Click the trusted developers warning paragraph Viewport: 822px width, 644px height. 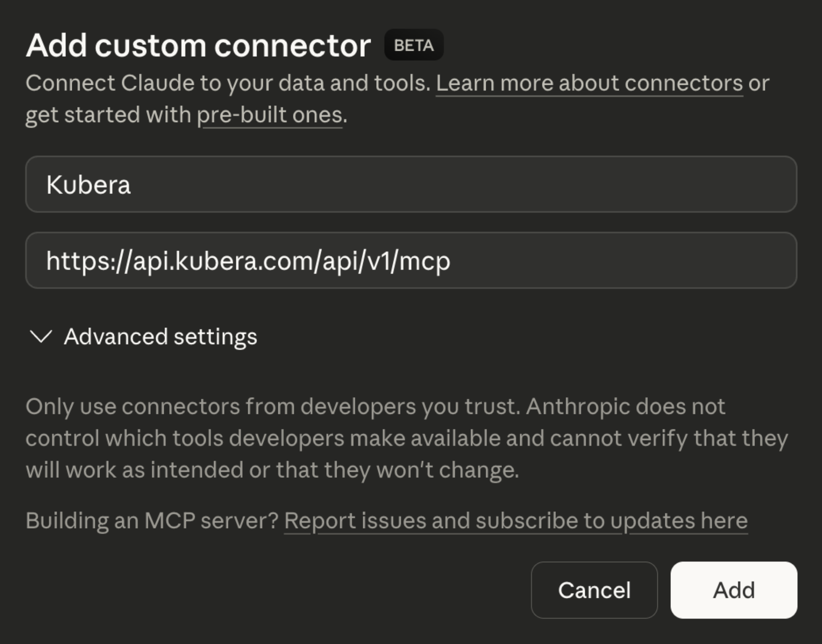click(406, 438)
